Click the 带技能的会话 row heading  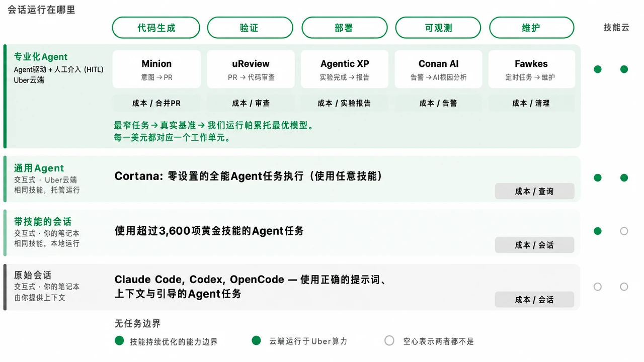point(43,221)
